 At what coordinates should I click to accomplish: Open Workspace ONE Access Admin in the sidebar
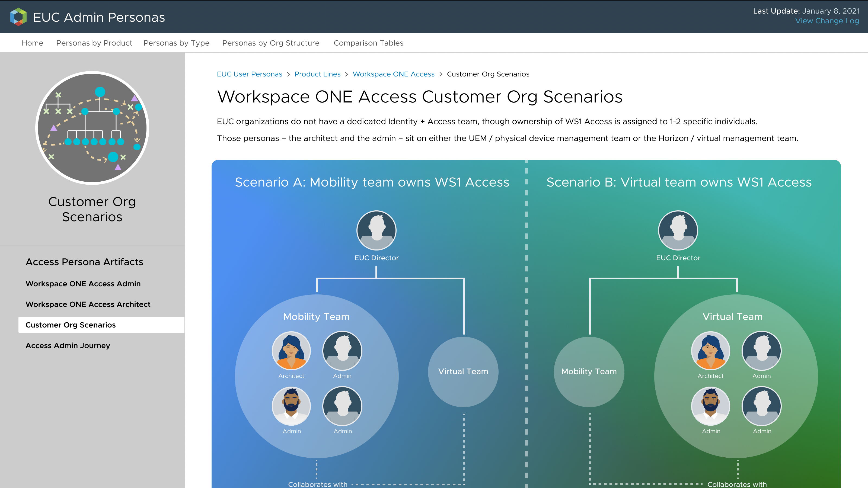(x=83, y=284)
